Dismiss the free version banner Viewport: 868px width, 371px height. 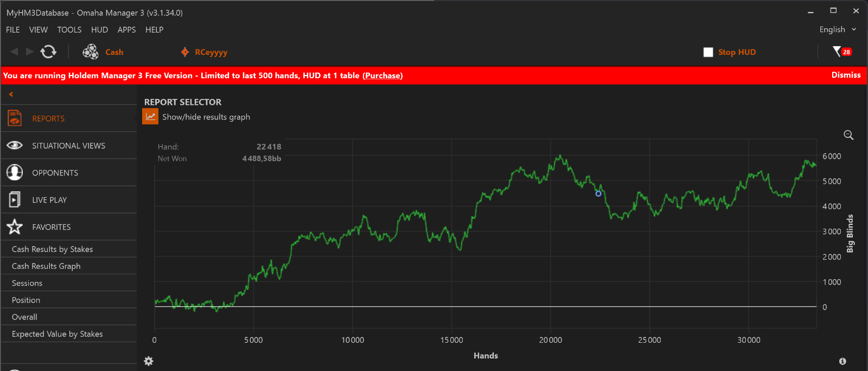tap(846, 75)
